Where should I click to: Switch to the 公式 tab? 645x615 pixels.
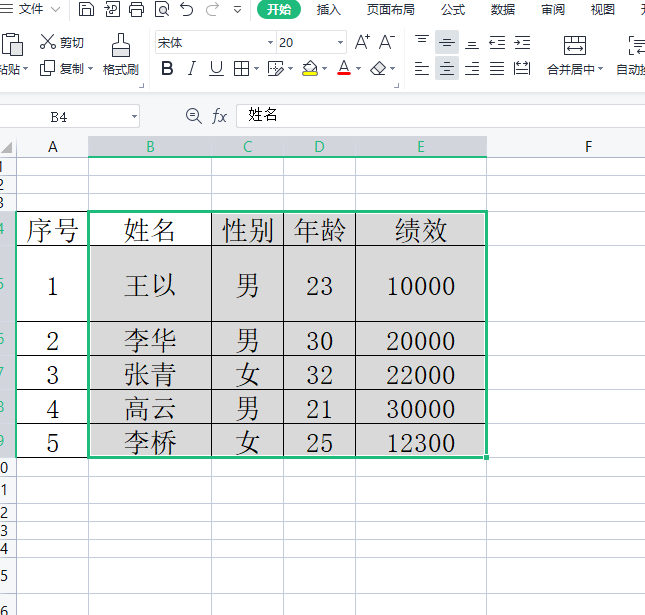pyautogui.click(x=453, y=9)
